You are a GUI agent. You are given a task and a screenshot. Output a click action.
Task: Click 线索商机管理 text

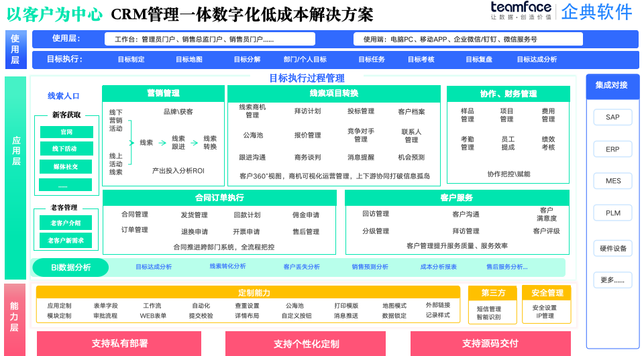coord(252,111)
